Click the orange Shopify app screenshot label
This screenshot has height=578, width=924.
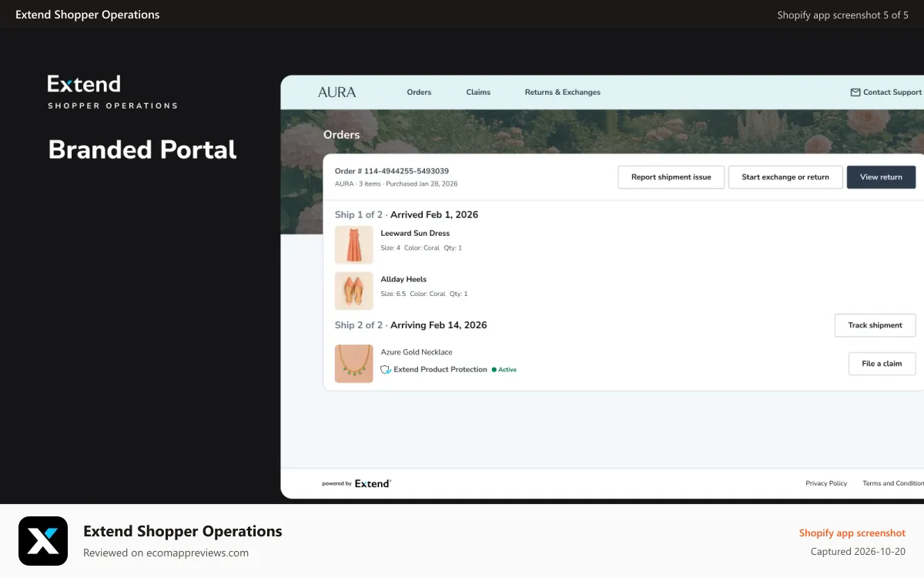(852, 533)
